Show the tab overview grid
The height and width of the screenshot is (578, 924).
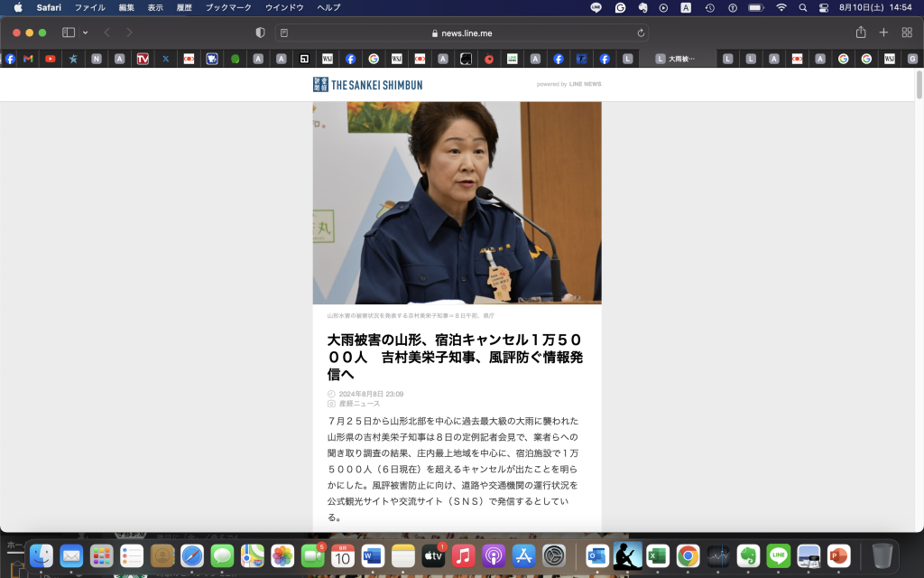tap(907, 33)
